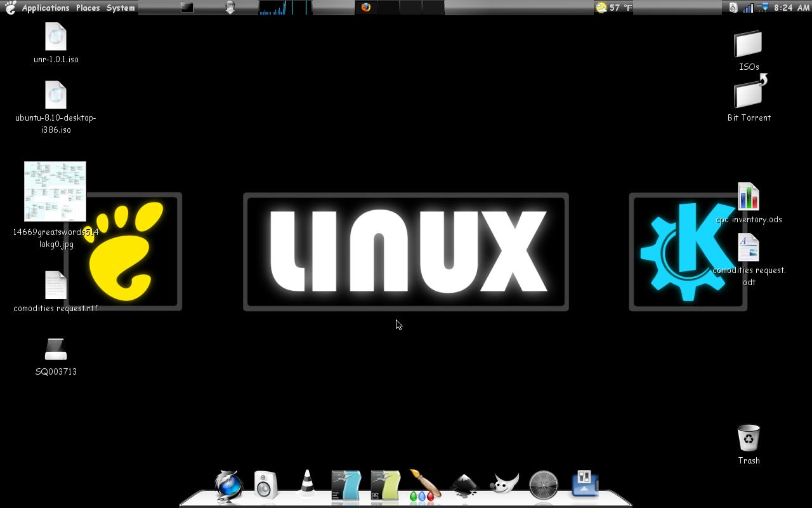Image resolution: width=812 pixels, height=508 pixels.
Task: Click the blue shield tray icon
Action: (x=764, y=8)
